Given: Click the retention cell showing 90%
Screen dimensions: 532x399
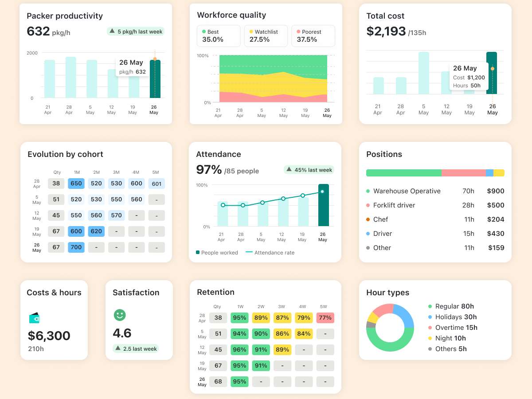Looking at the screenshot, I should pyautogui.click(x=261, y=334).
